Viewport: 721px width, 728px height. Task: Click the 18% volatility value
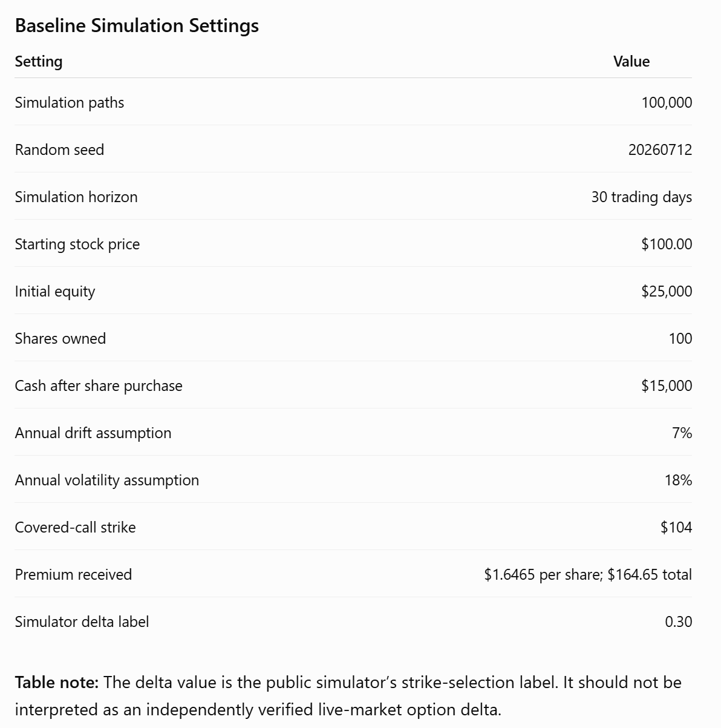(678, 480)
